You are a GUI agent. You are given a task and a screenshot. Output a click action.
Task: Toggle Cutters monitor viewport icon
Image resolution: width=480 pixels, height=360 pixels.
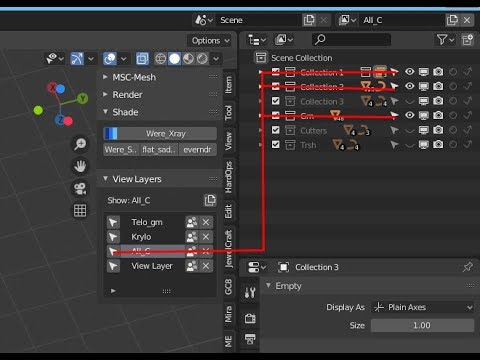[424, 130]
